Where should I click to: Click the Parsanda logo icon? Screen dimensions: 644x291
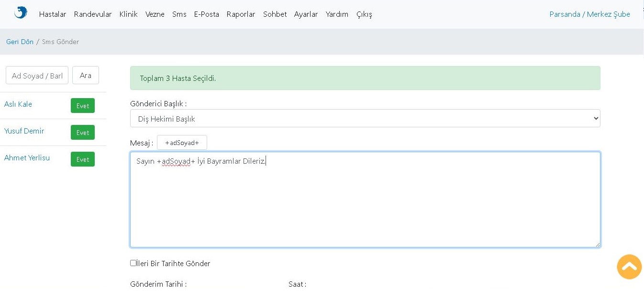pyautogui.click(x=21, y=12)
